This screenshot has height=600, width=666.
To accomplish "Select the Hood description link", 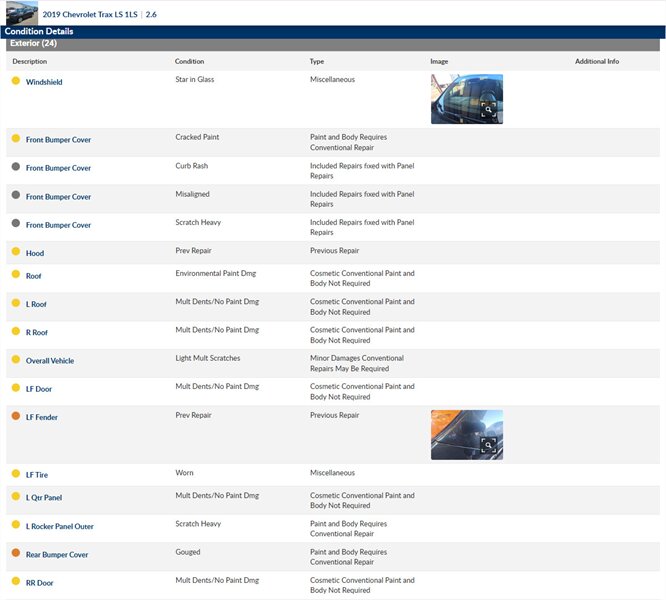I will 35,254.
